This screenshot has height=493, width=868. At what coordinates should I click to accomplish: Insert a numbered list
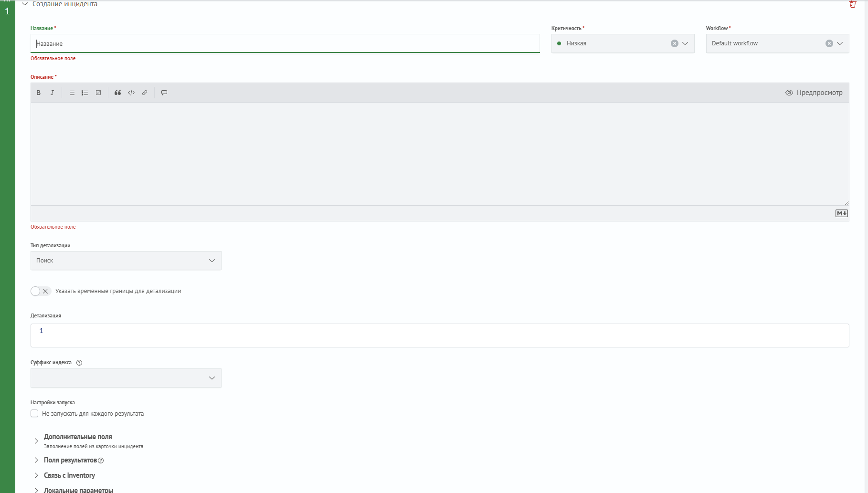point(85,93)
